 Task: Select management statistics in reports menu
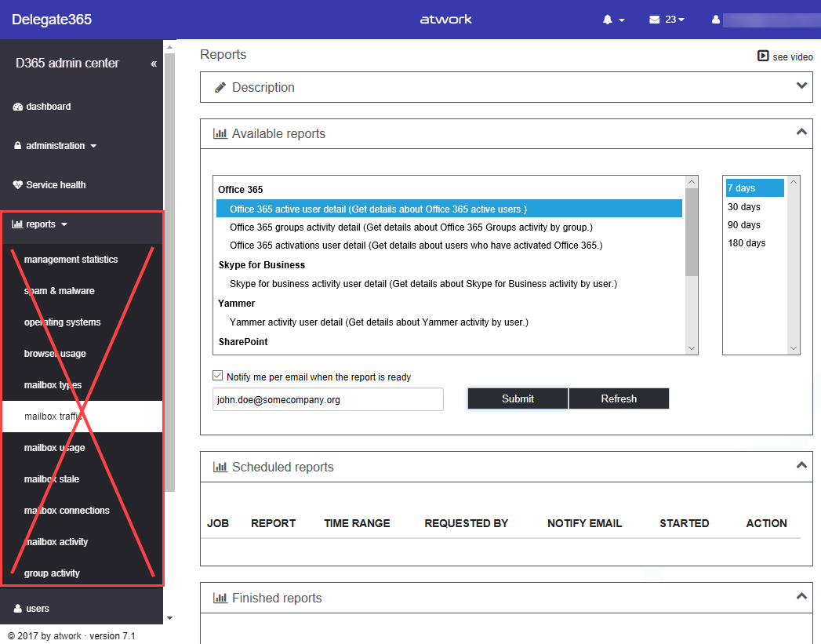pyautogui.click(x=71, y=260)
